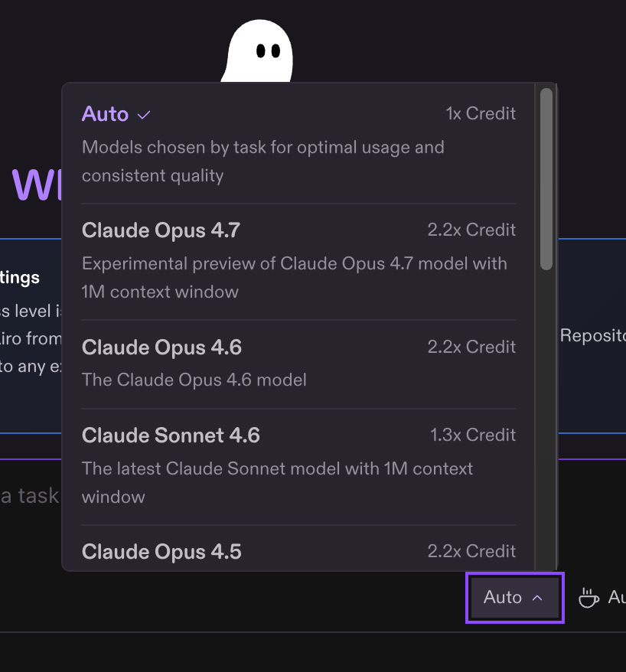Image resolution: width=626 pixels, height=672 pixels.
Task: Click the coffee cup Autopilot icon
Action: [589, 598]
